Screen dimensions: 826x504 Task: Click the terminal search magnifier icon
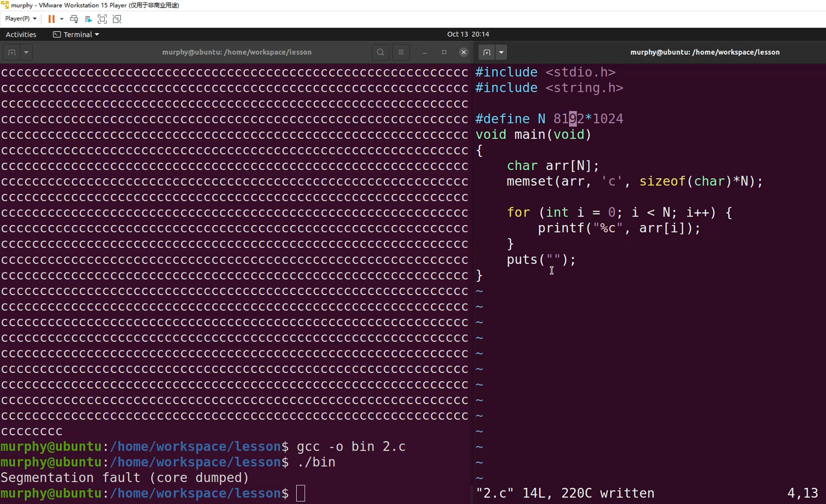[380, 52]
